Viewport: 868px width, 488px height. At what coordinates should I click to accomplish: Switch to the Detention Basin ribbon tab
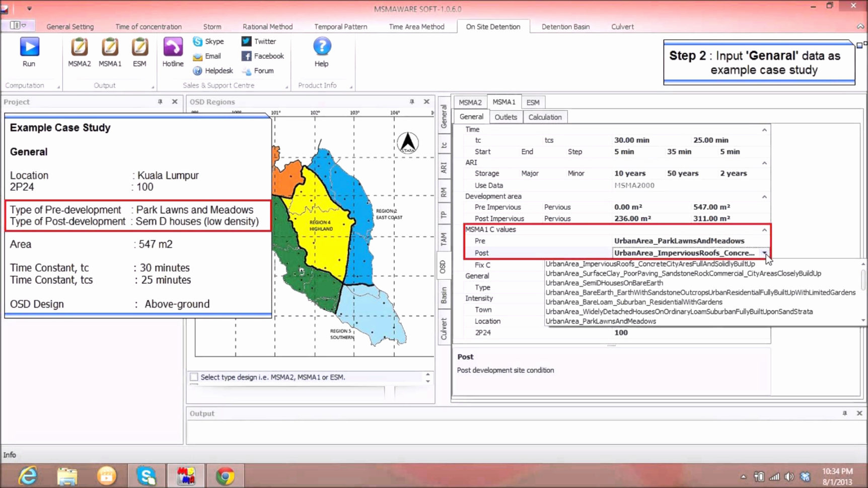click(x=565, y=27)
